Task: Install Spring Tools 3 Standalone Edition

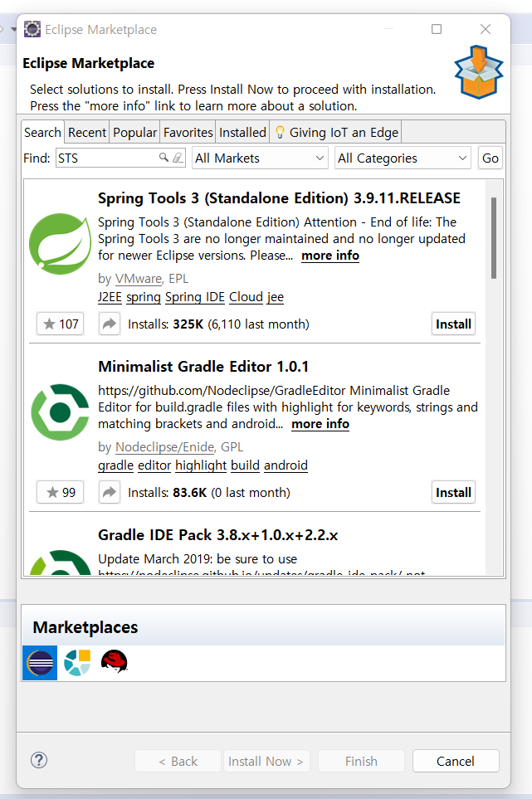Action: [x=453, y=324]
